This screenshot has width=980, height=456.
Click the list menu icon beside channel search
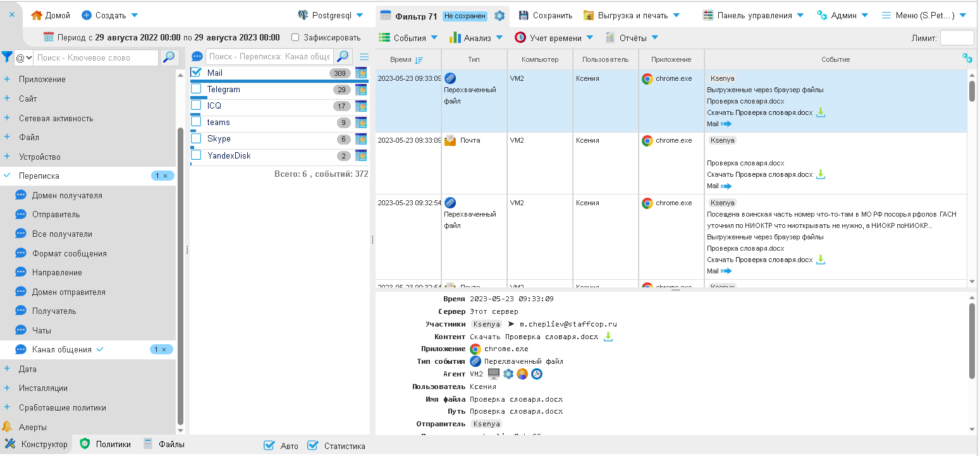364,57
